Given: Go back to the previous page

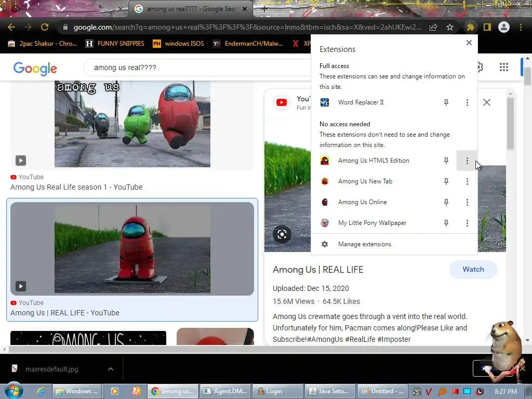Looking at the screenshot, I should click(x=11, y=27).
